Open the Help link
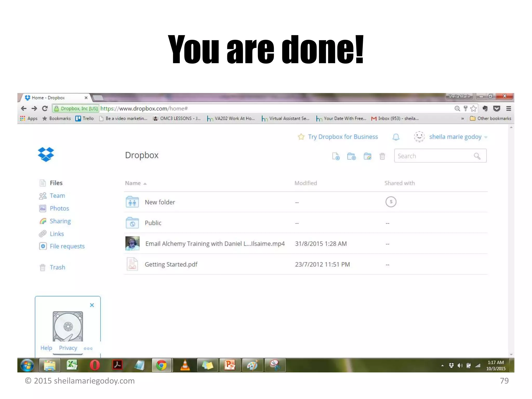 tap(46, 348)
